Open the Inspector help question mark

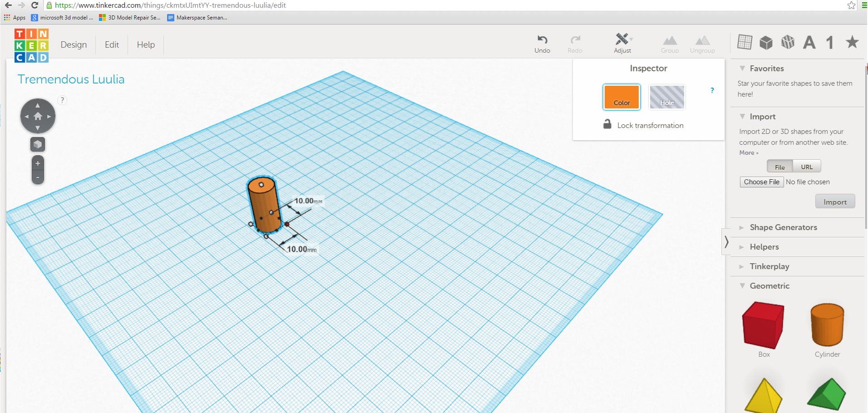pyautogui.click(x=712, y=90)
